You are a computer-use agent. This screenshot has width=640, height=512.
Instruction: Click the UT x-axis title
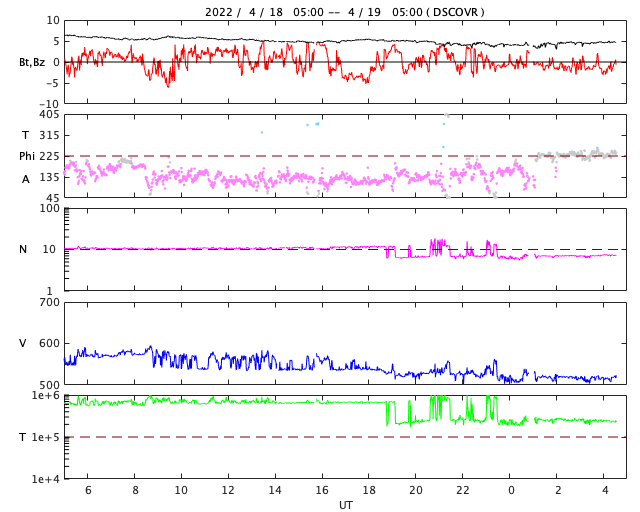coord(346,505)
